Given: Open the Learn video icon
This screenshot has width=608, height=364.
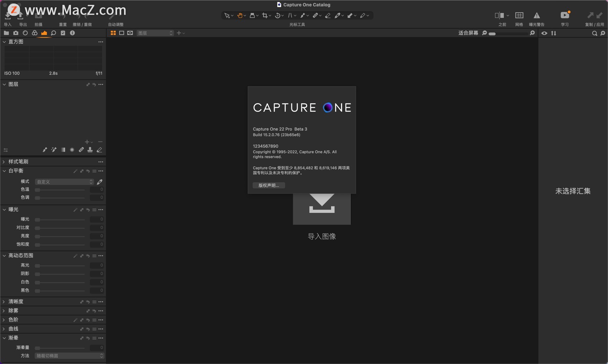Looking at the screenshot, I should [565, 15].
